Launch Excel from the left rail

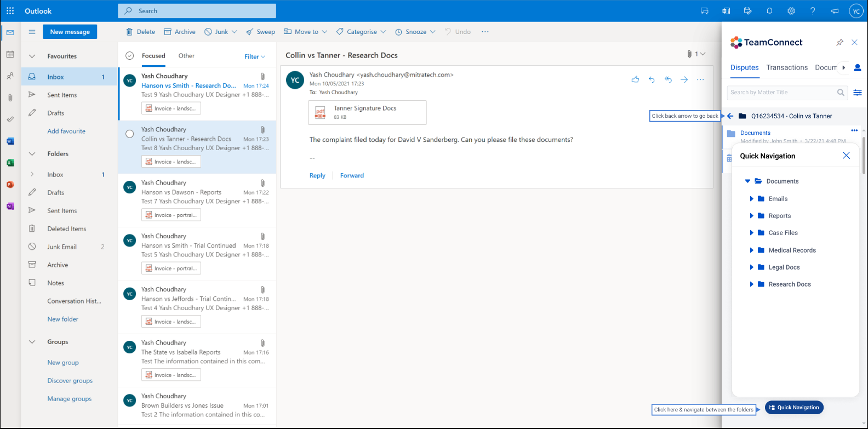[10, 163]
